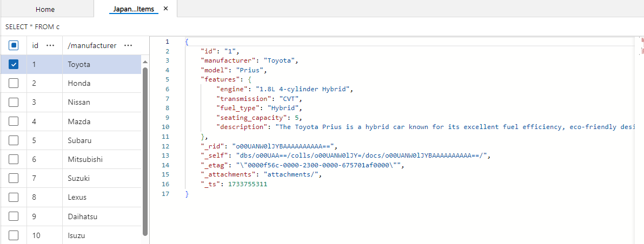The height and width of the screenshot is (244, 644).
Task: Check the Isuzu row checkbox
Action: coord(14,235)
